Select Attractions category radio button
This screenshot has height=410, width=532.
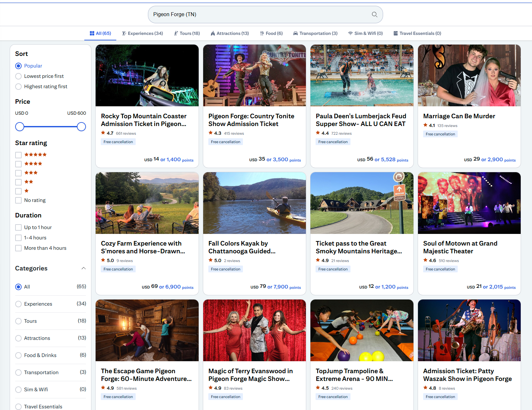pyautogui.click(x=18, y=338)
